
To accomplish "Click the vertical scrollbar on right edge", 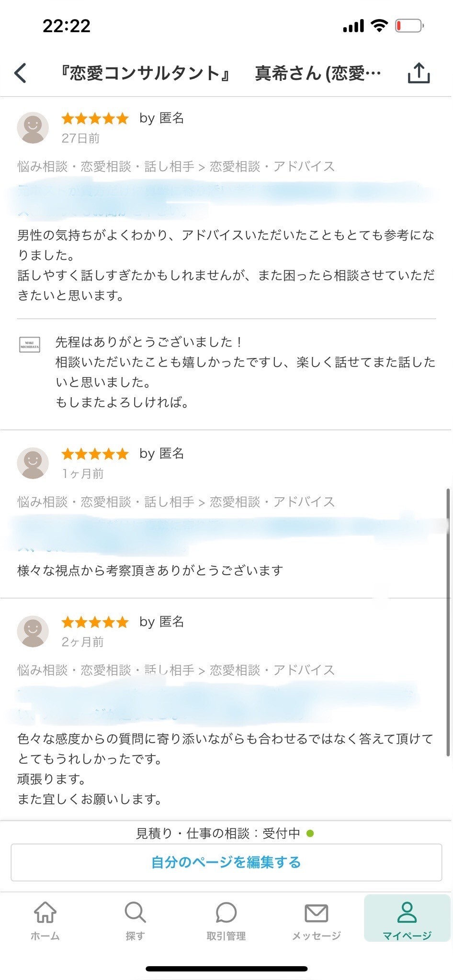I will pos(448,622).
